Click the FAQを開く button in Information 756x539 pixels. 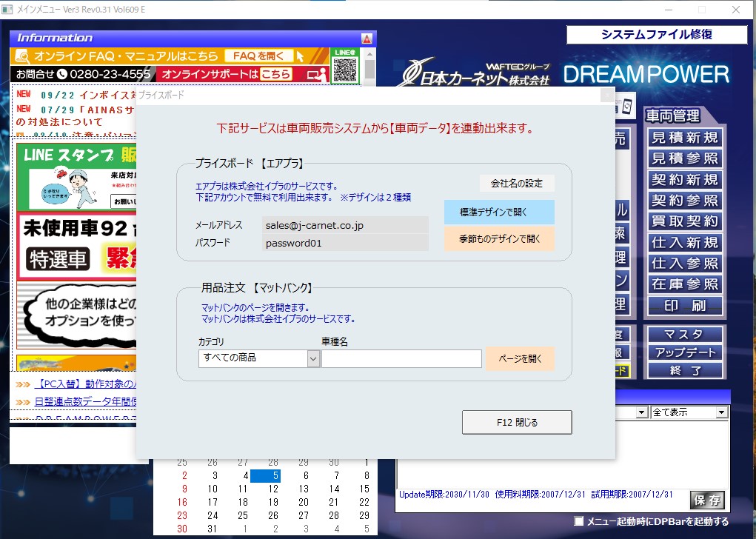(259, 56)
